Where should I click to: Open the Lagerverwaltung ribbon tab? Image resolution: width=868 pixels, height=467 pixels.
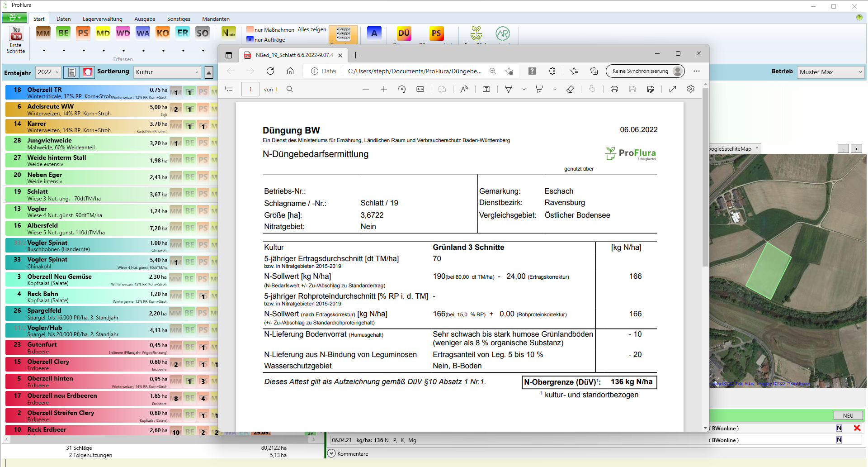pos(102,19)
